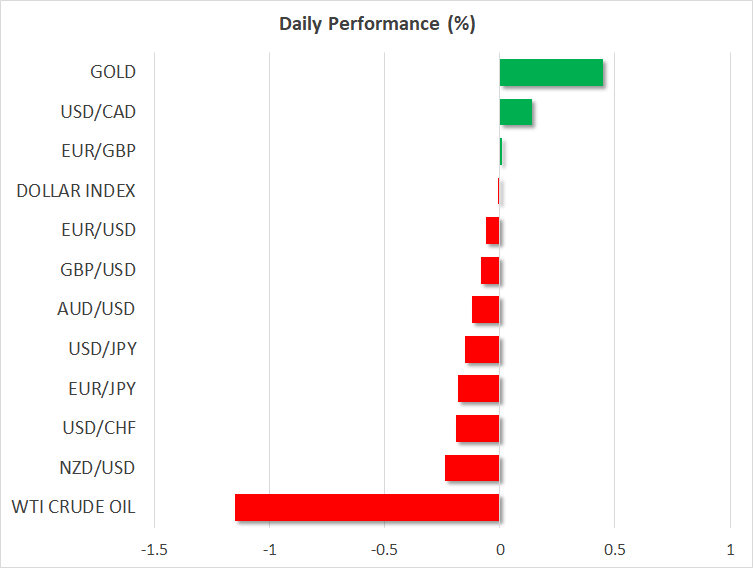753x568 pixels.
Task: Select the red GBP/USD bar
Action: click(x=490, y=270)
